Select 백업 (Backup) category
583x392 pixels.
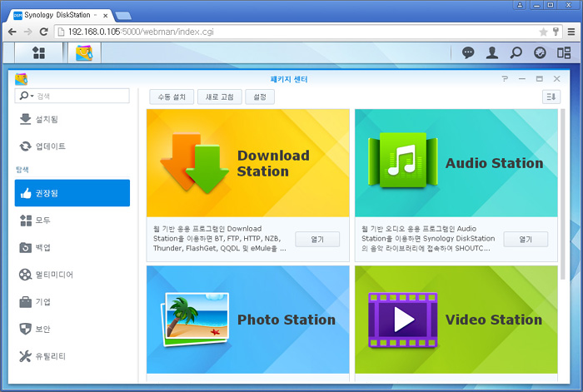72,247
